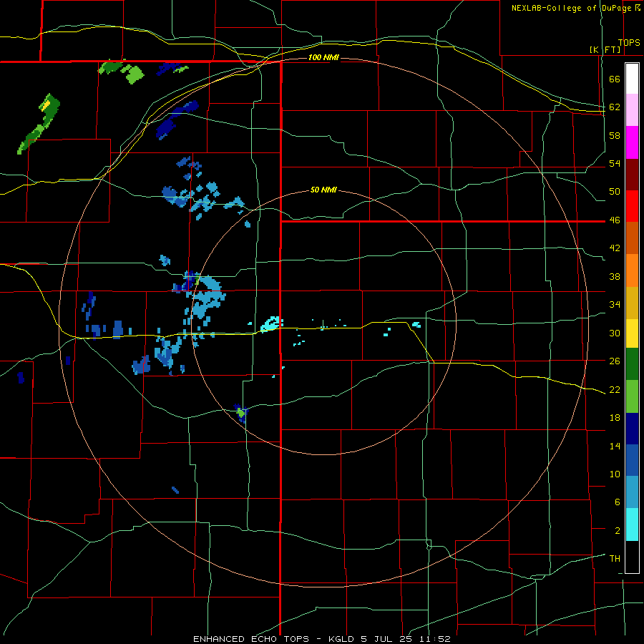Click the 18 legend value

pos(615,417)
